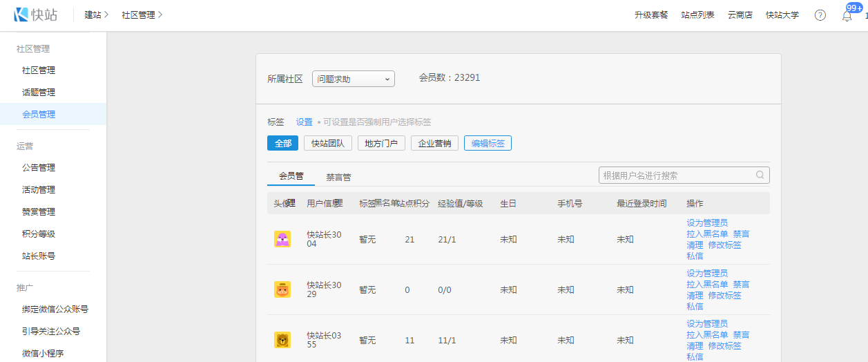Switch to the 禁言管 tab
Screen dimensions: 868x362
coord(338,177)
